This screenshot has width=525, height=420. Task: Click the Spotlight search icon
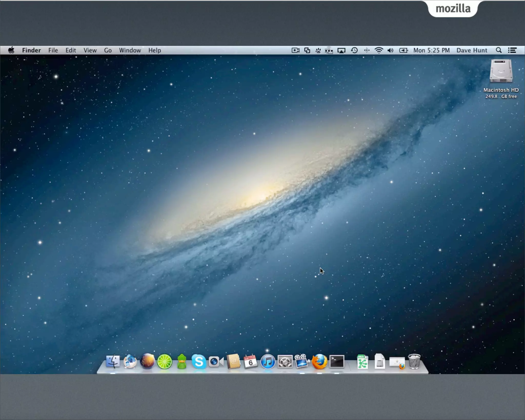pos(499,50)
